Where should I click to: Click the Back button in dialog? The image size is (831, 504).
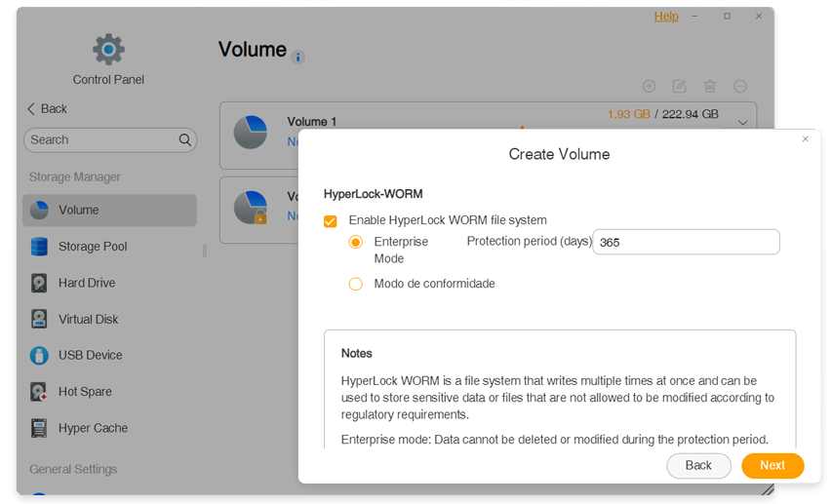pyautogui.click(x=698, y=465)
